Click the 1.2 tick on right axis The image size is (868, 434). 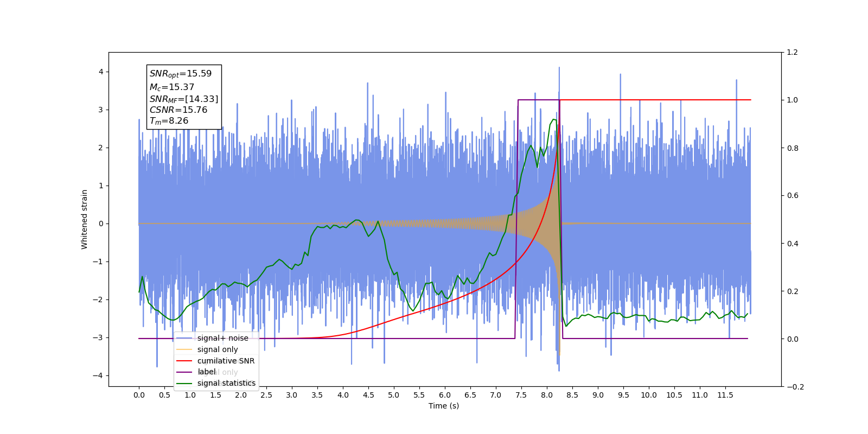pos(792,53)
